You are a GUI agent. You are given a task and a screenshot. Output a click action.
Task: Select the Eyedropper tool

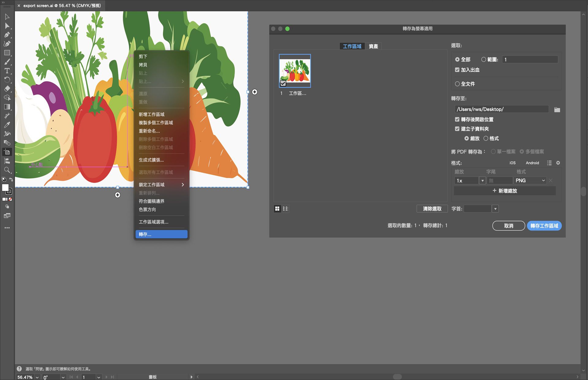coord(7,124)
